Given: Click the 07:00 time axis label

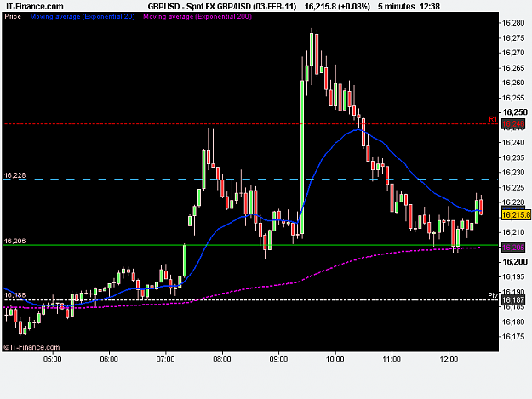Looking at the screenshot, I should pos(166,359).
